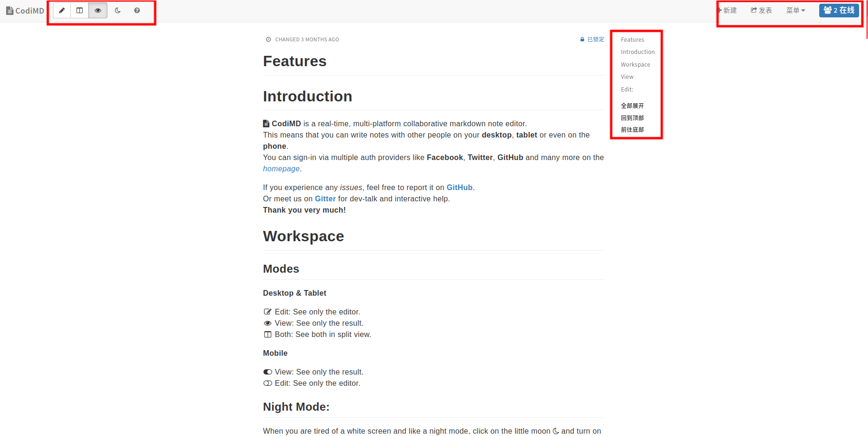
Task: Click the 已锁定 permission lock
Action: 592,39
